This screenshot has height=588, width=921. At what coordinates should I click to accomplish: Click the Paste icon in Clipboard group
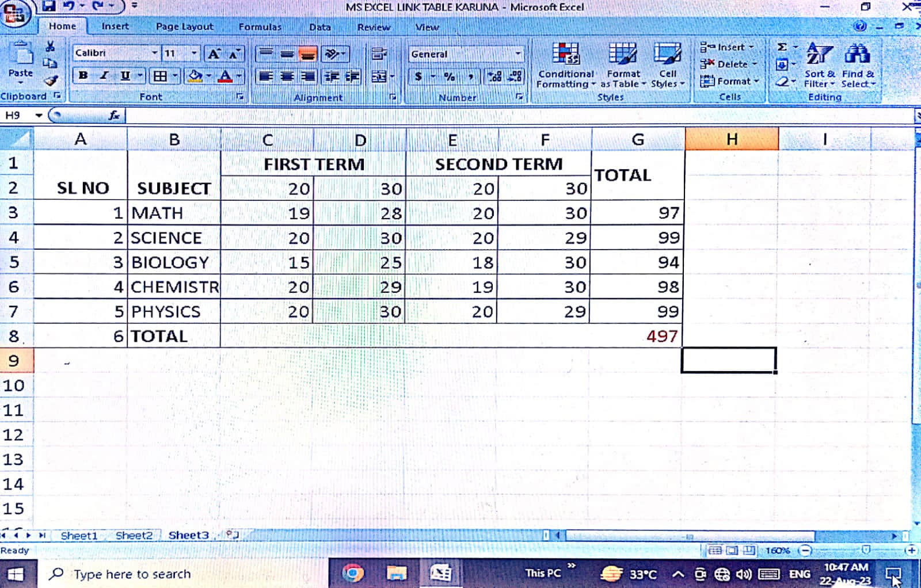point(21,56)
